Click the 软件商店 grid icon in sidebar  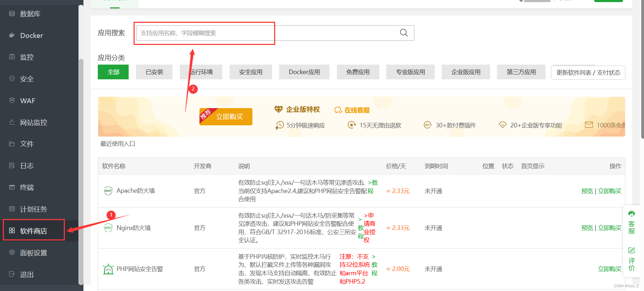click(12, 231)
